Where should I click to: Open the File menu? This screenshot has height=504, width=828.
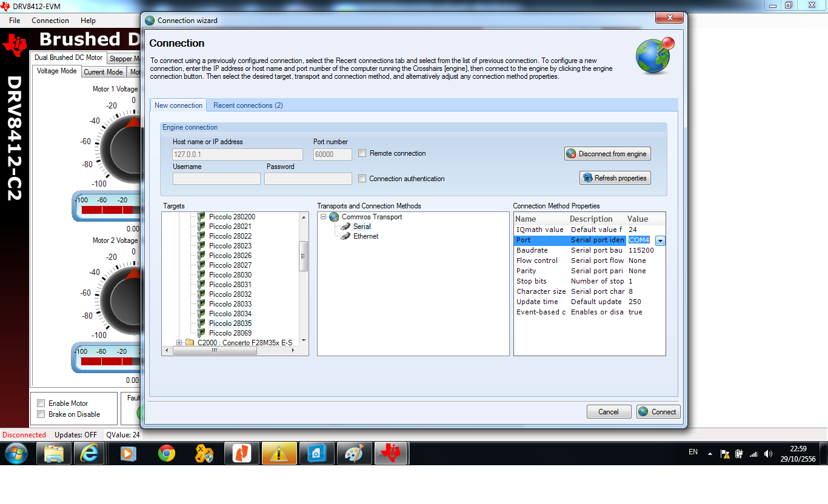(15, 21)
